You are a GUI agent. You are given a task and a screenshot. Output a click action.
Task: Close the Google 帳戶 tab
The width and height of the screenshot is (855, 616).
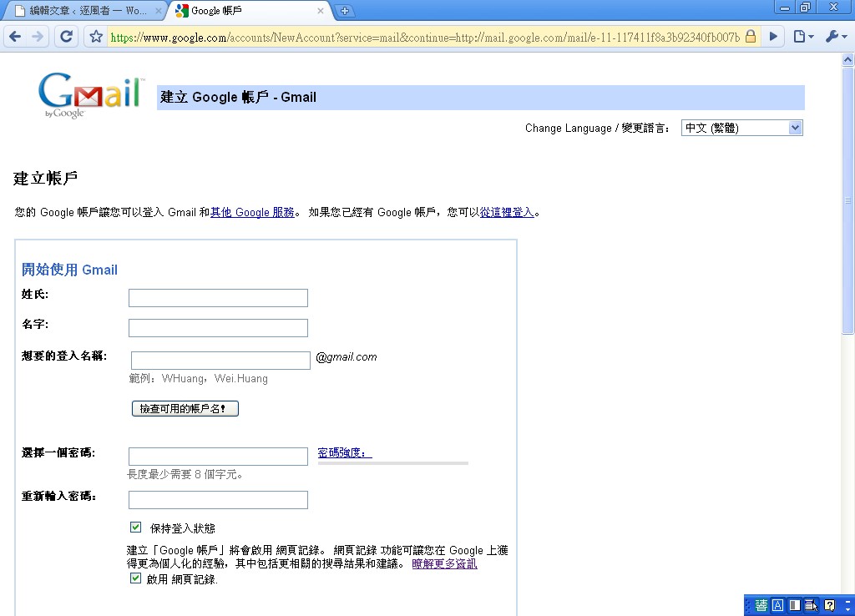[x=320, y=10]
